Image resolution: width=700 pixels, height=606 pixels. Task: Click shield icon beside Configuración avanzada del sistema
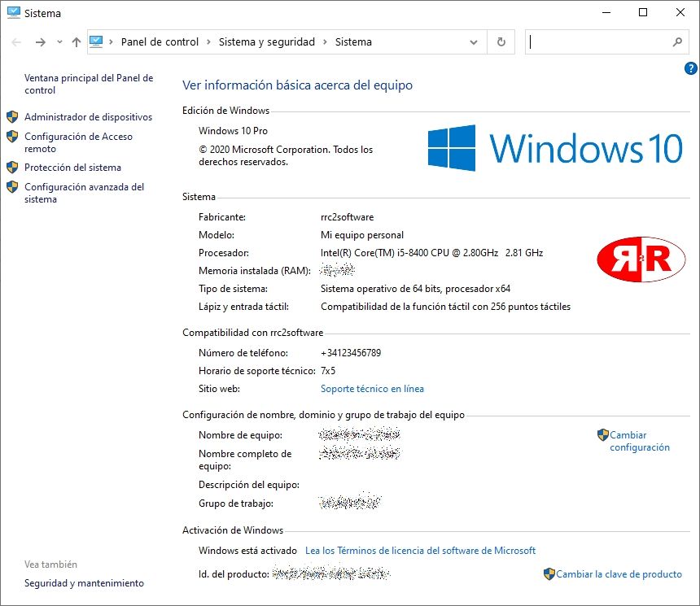[x=12, y=186]
